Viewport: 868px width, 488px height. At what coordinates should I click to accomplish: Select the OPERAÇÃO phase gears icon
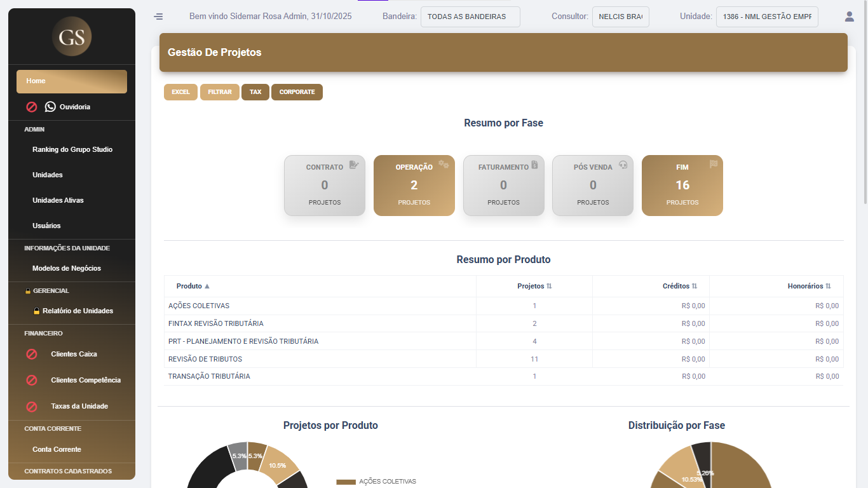(x=445, y=163)
